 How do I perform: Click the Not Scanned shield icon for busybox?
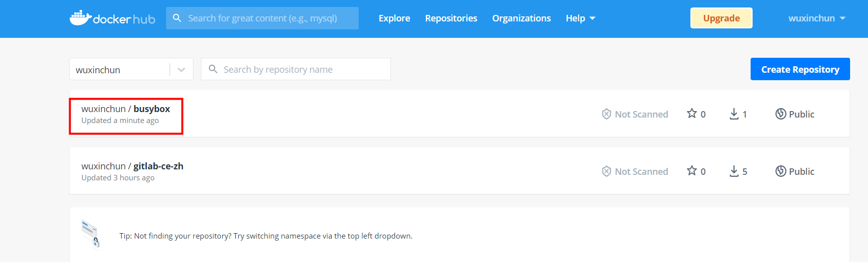[606, 114]
